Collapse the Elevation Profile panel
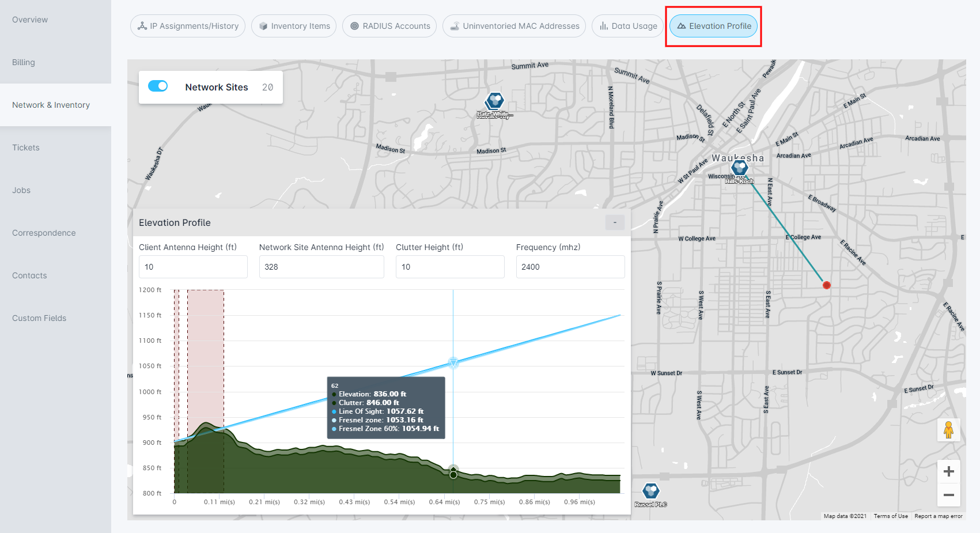Screen dimensions: 980x533 (x=615, y=222)
